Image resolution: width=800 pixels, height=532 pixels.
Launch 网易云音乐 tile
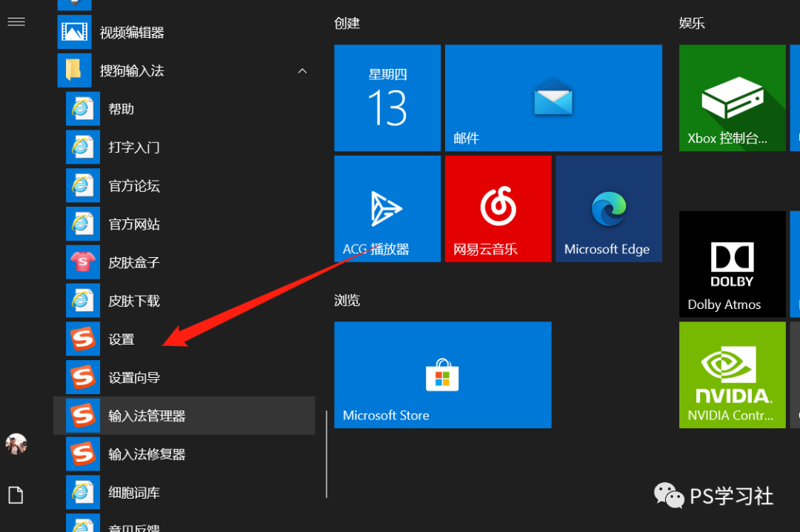coord(498,209)
